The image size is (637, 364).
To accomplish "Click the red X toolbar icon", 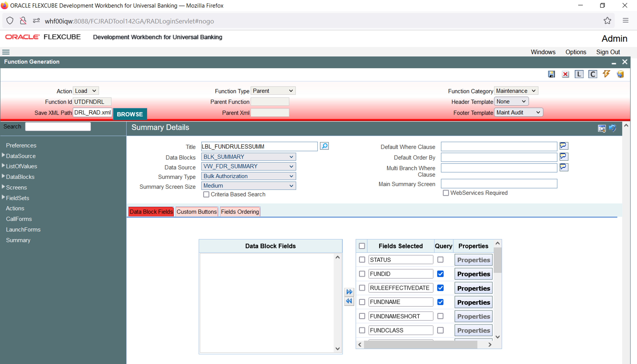I will pyautogui.click(x=565, y=74).
